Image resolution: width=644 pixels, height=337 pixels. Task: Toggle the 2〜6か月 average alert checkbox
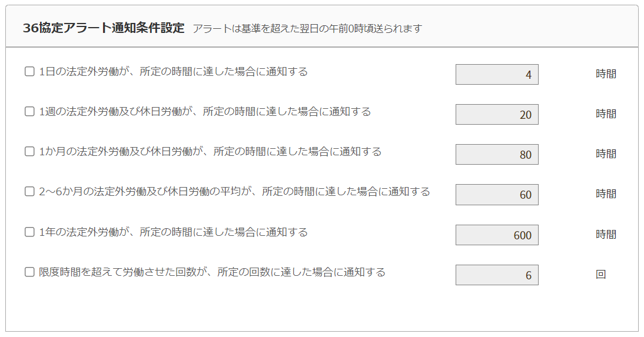(29, 192)
